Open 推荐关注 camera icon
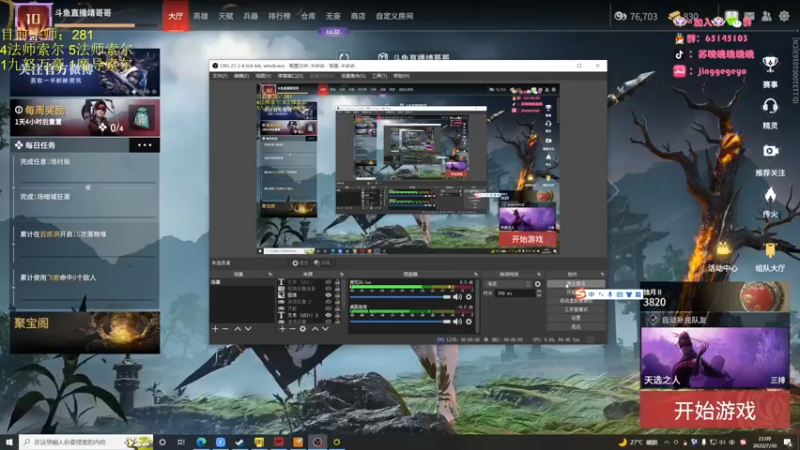Screen dimensions: 800x450 point(770,151)
